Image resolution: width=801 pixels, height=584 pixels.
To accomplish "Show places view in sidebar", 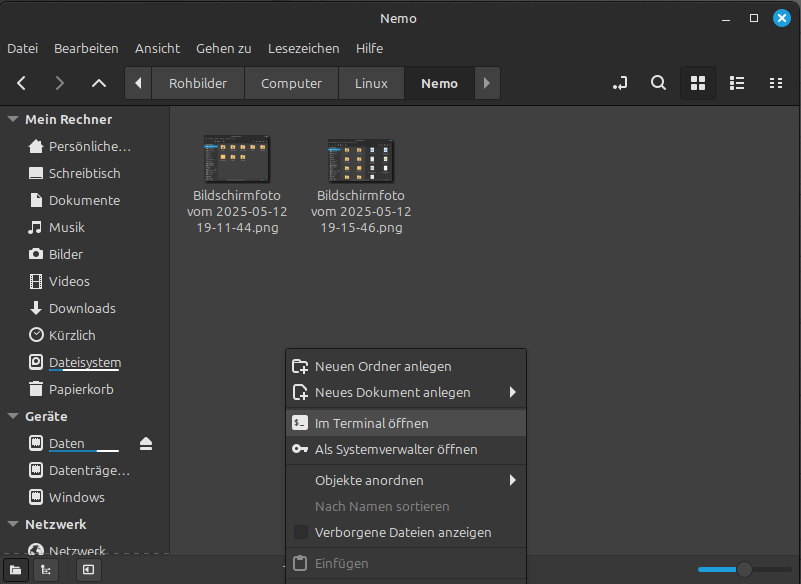I will [x=16, y=569].
